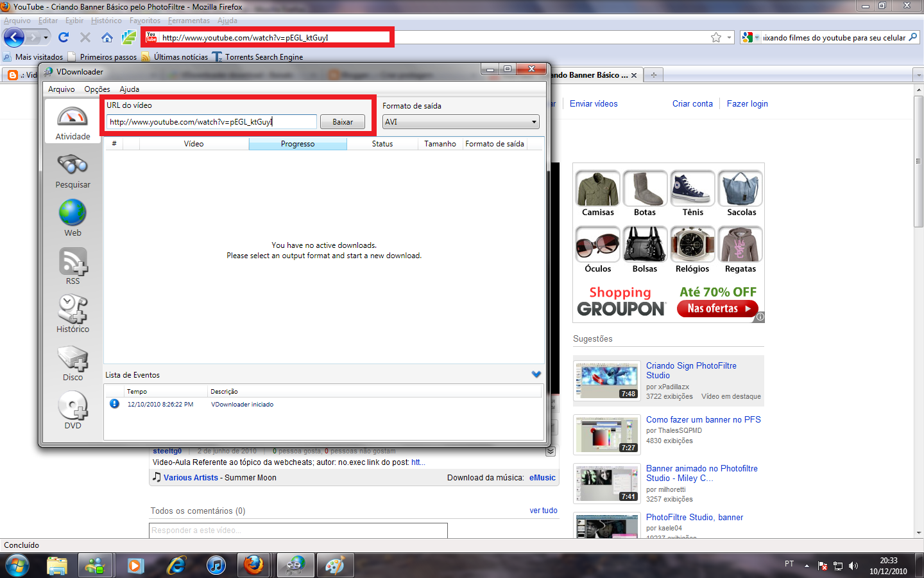Reload the page in Firefox

[63, 37]
